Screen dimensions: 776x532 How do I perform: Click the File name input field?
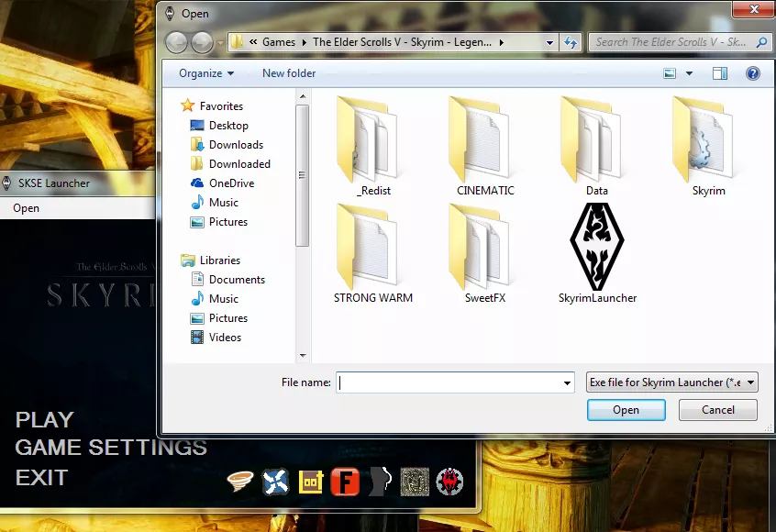pos(455,382)
